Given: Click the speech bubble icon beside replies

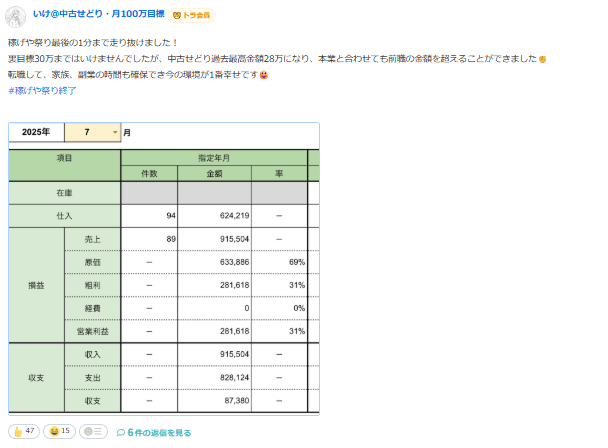Looking at the screenshot, I should coord(121,433).
